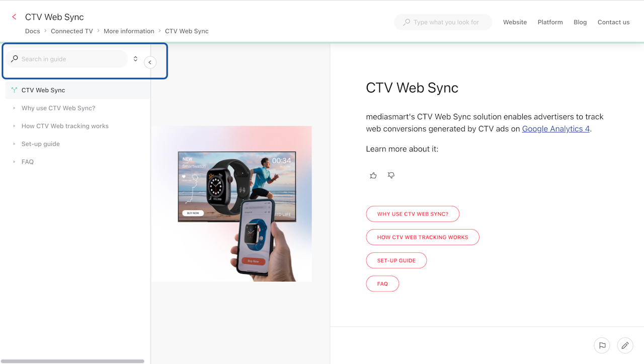
Task: Click the 'WHY USE CTV WEB SYNC?' button
Action: (413, 214)
